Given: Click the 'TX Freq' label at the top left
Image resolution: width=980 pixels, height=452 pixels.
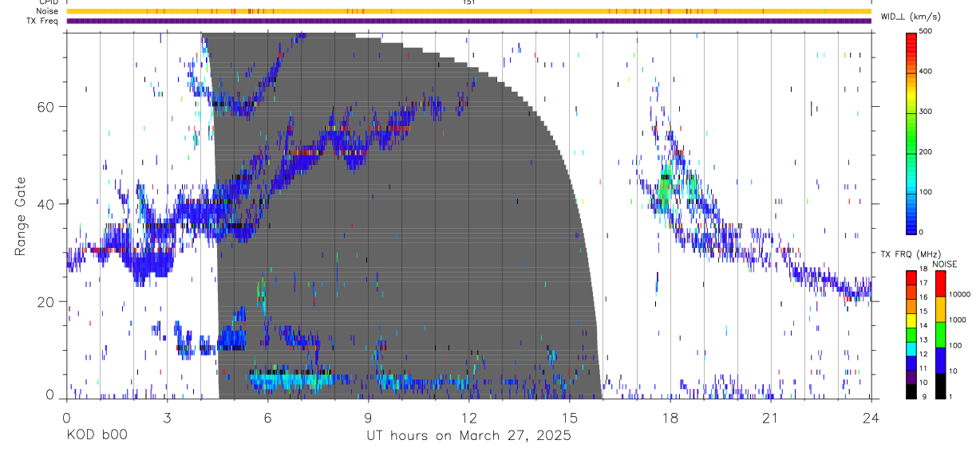Looking at the screenshot, I should pyautogui.click(x=42, y=21).
